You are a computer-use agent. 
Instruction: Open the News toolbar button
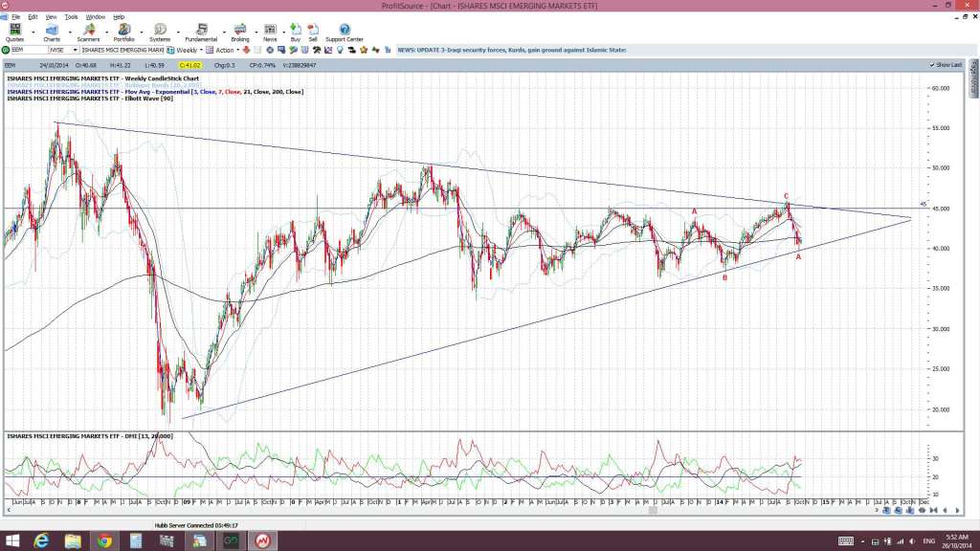pos(270,33)
